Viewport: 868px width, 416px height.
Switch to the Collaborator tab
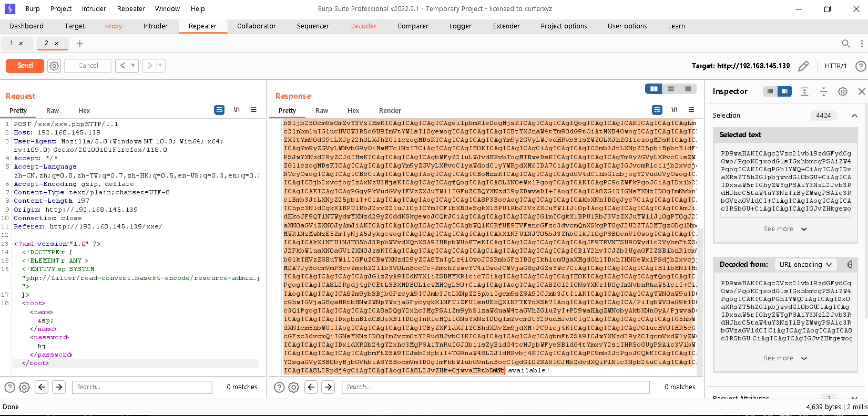tap(257, 26)
